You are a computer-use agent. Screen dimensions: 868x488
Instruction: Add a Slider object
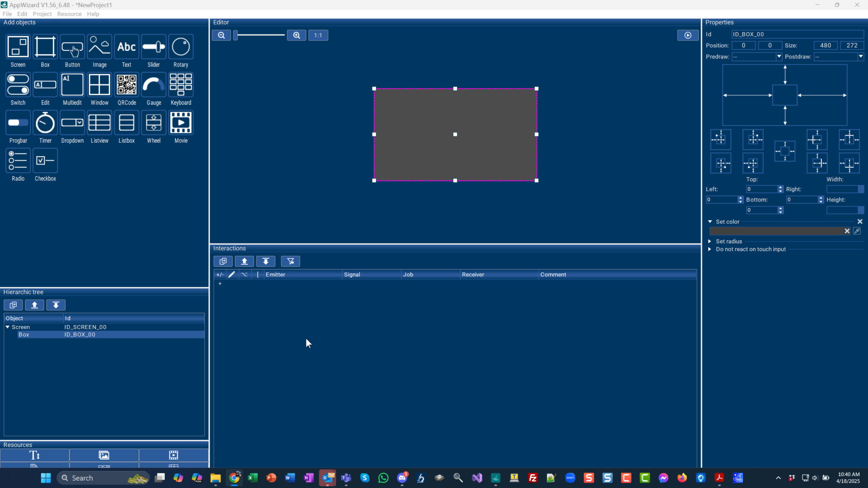point(153,47)
